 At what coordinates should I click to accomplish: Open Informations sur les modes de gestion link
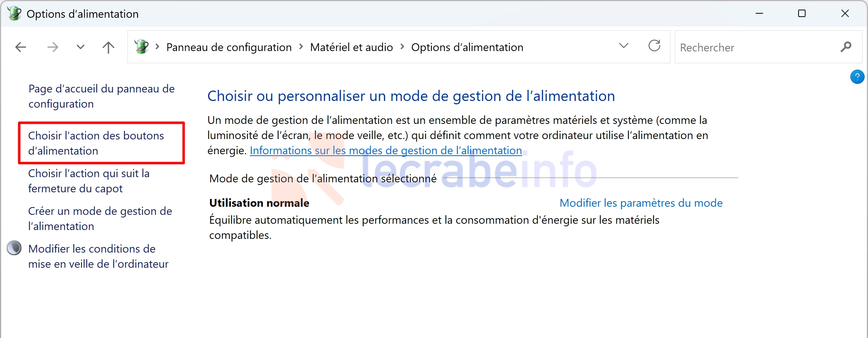coord(386,151)
